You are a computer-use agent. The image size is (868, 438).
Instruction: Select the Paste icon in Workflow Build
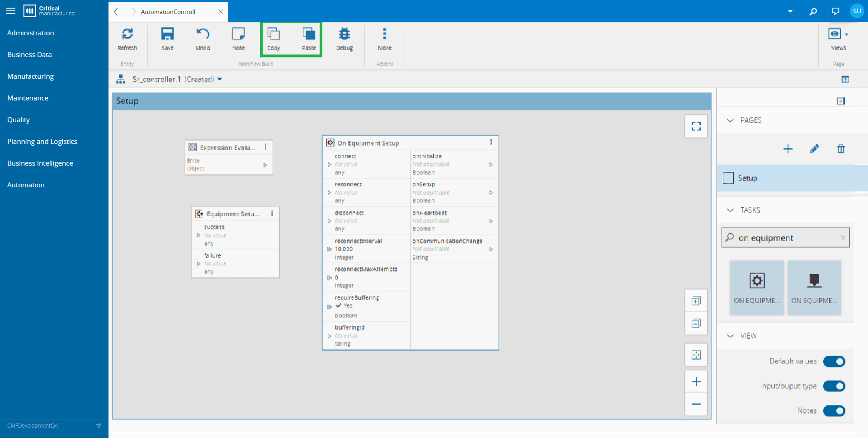pos(309,38)
